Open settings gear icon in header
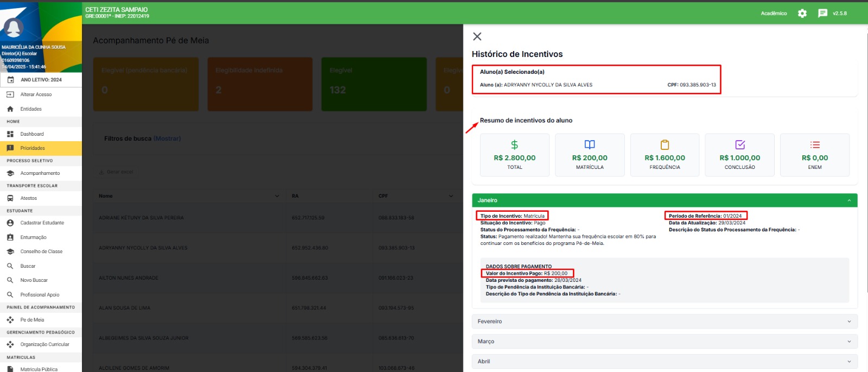This screenshot has width=868, height=372. coord(802,14)
